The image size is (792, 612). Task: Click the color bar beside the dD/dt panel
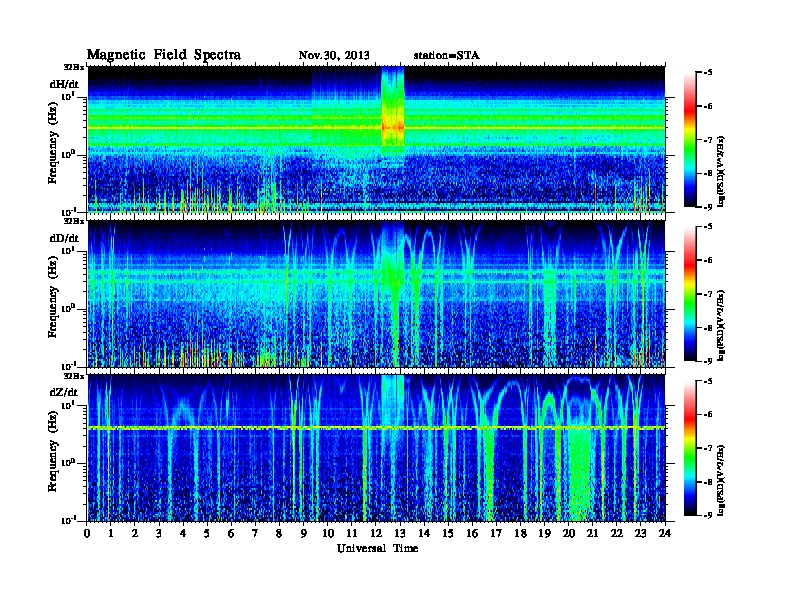pos(690,293)
